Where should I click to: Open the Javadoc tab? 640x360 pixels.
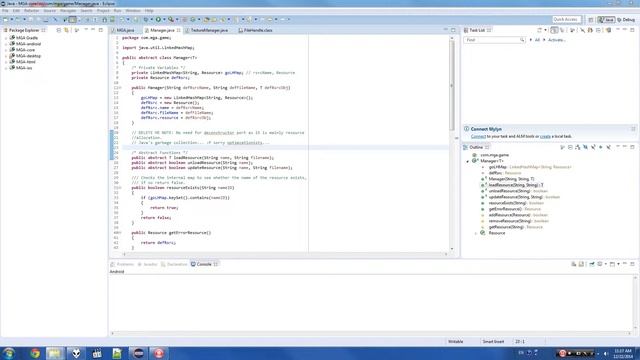point(150,264)
